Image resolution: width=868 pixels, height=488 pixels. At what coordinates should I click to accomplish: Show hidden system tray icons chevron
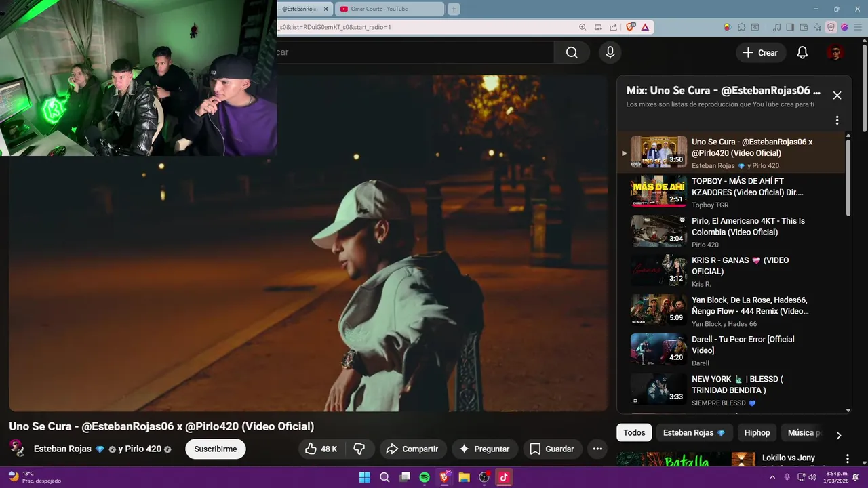pyautogui.click(x=772, y=477)
